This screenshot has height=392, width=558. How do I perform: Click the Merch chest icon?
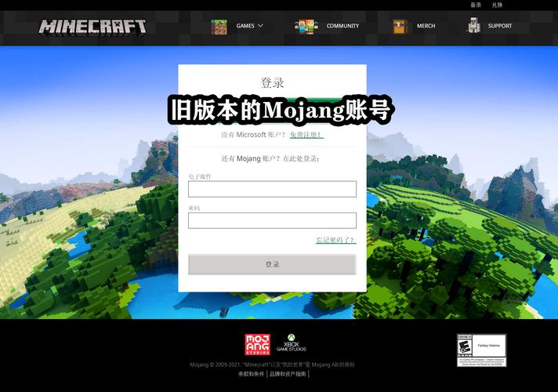click(400, 27)
